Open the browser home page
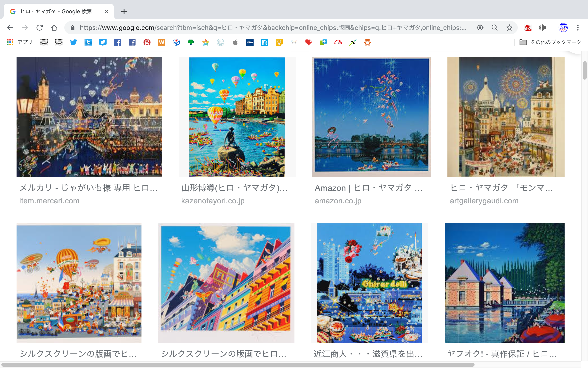The height and width of the screenshot is (368, 588). click(x=54, y=28)
